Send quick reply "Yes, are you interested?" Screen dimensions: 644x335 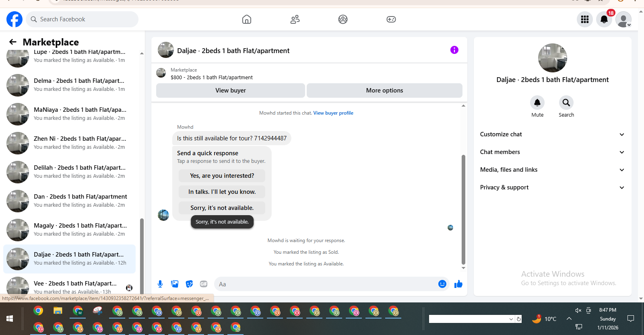(222, 176)
